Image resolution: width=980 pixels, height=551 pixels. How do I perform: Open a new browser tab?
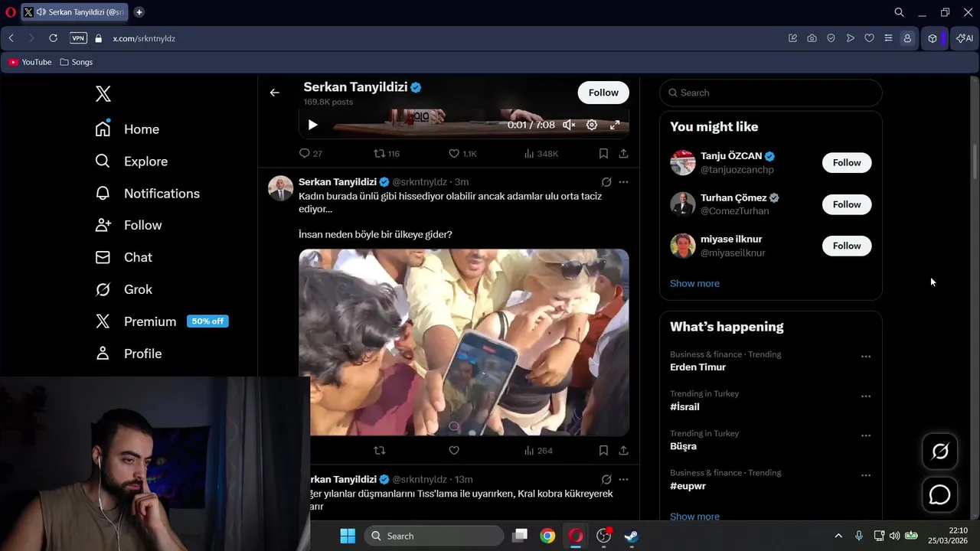139,12
